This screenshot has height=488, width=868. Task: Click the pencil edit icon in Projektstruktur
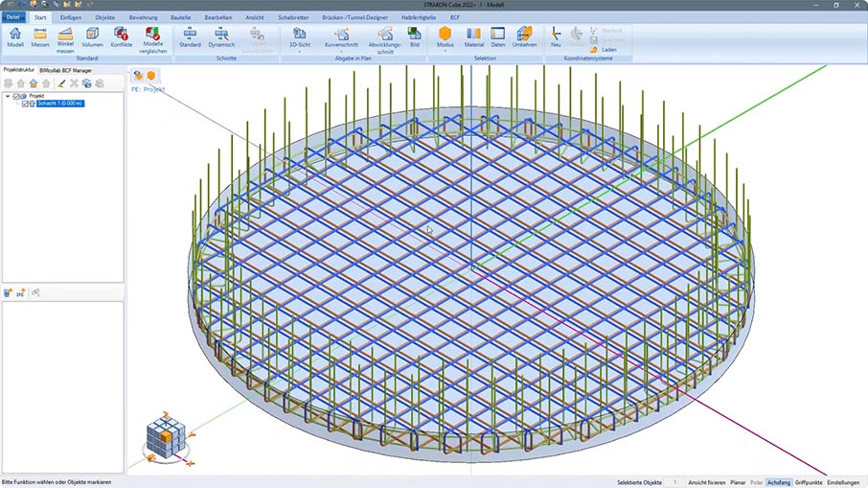tap(61, 83)
